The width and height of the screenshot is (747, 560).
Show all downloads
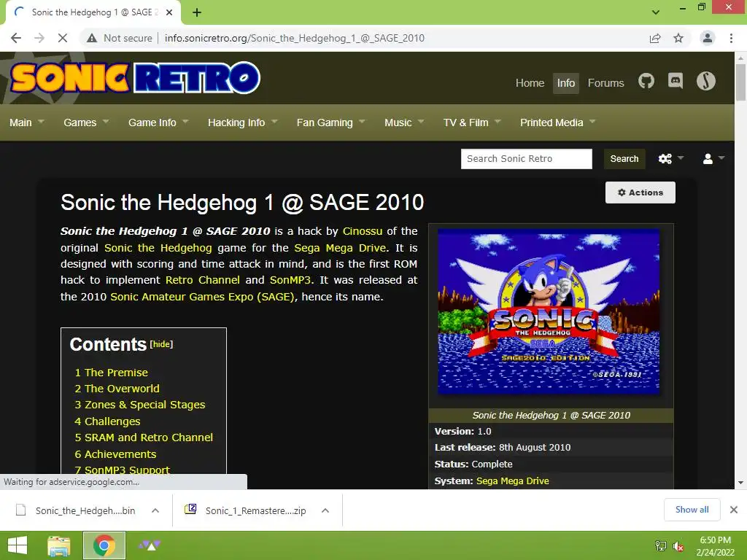(692, 510)
